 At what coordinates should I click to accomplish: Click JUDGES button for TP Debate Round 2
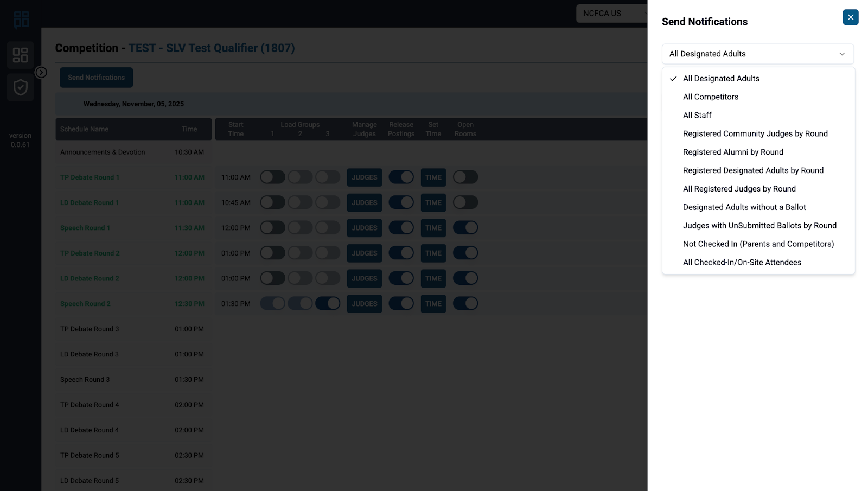[x=364, y=253]
